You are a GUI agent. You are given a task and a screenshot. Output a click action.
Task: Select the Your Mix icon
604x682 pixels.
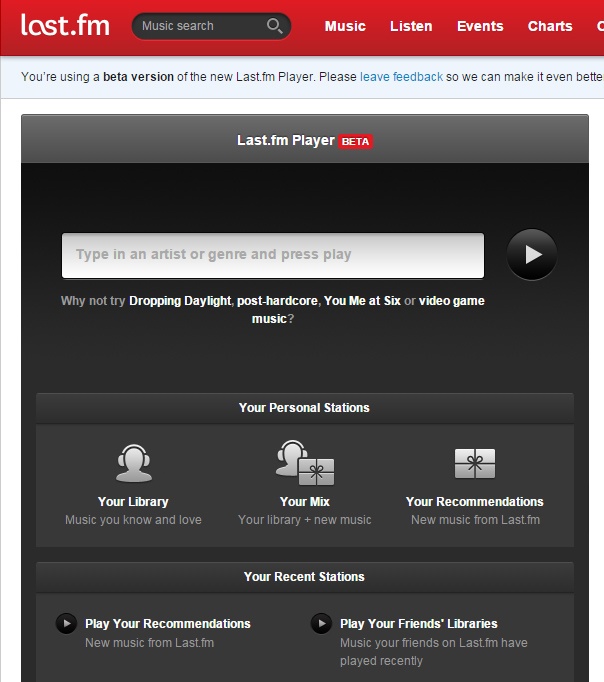[x=305, y=463]
